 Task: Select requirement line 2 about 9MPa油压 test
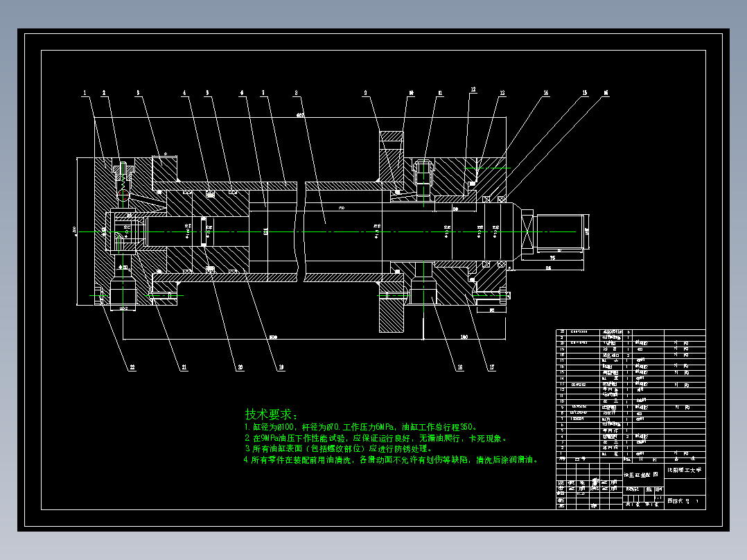(376, 438)
